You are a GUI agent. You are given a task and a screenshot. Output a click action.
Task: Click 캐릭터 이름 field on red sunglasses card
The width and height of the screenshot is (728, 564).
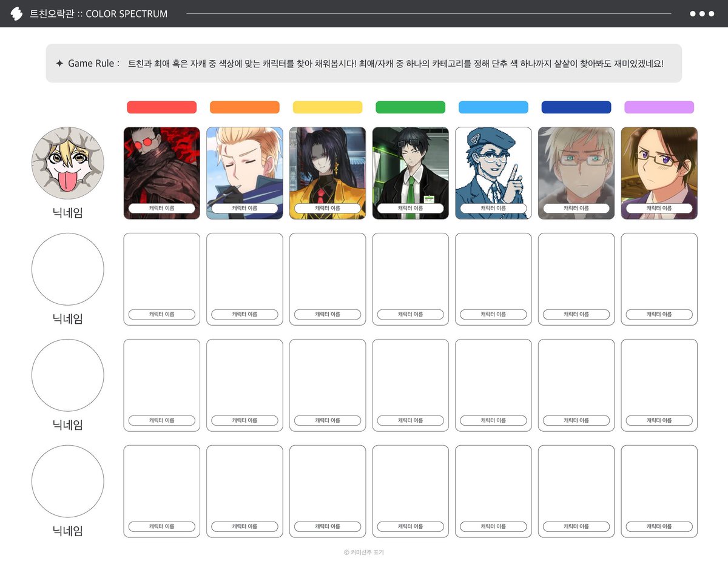162,208
